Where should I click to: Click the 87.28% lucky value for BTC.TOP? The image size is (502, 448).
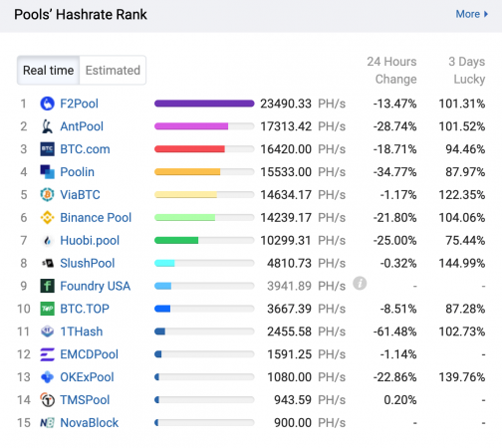(x=465, y=309)
